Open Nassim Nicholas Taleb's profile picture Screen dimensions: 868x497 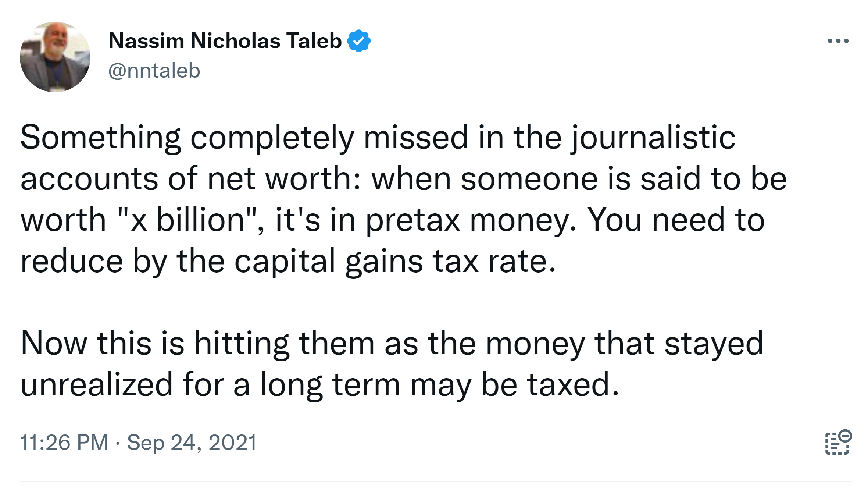point(55,57)
